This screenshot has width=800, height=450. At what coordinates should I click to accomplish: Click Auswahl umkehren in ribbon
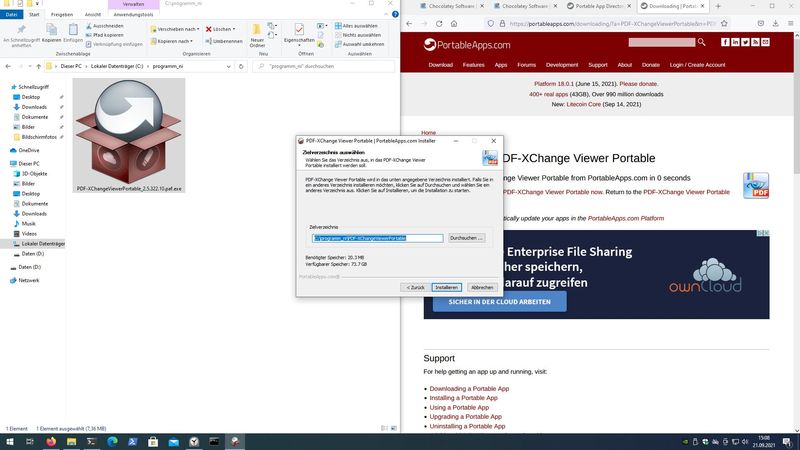point(359,44)
